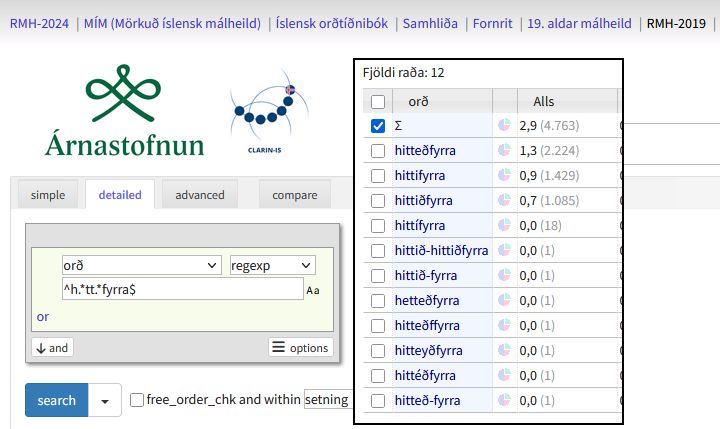Click the Árnastofnun logo

click(124, 111)
